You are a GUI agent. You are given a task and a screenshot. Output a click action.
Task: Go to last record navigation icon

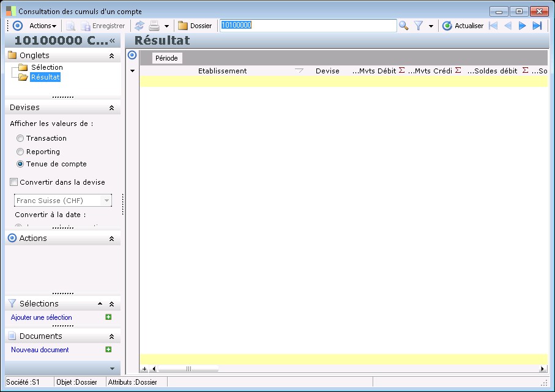point(537,26)
